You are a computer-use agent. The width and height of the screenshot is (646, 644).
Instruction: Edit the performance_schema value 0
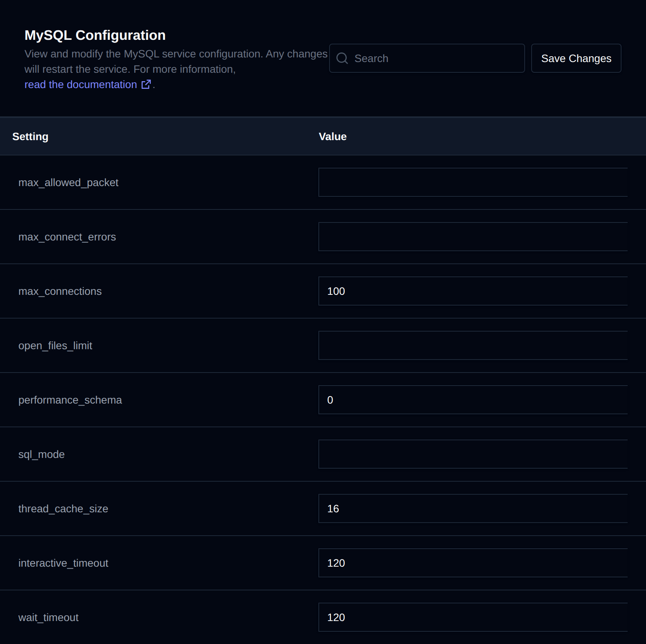click(473, 400)
